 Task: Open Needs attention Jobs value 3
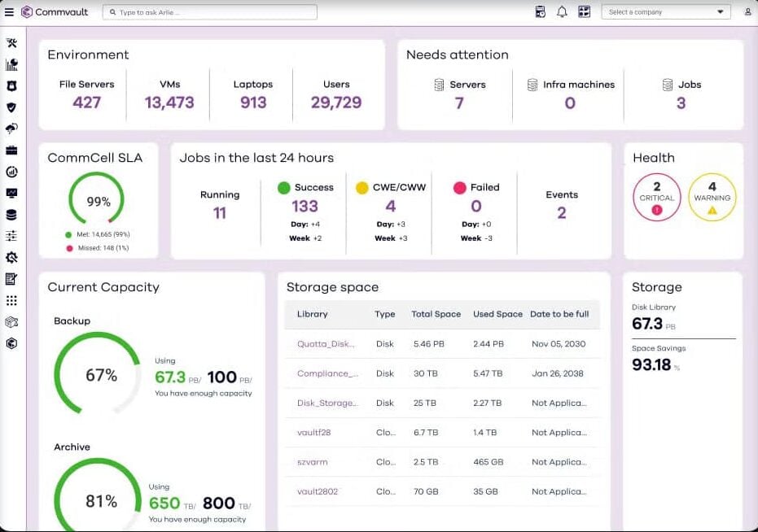[x=681, y=103]
